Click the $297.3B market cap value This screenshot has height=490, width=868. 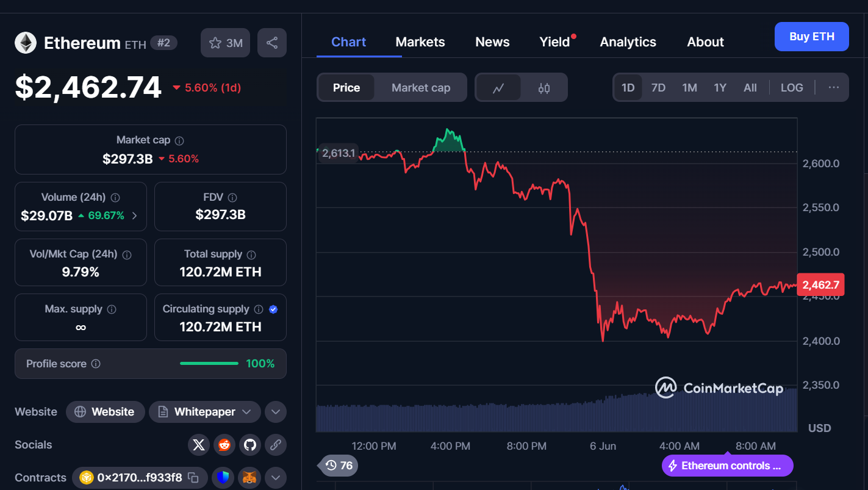(x=127, y=159)
